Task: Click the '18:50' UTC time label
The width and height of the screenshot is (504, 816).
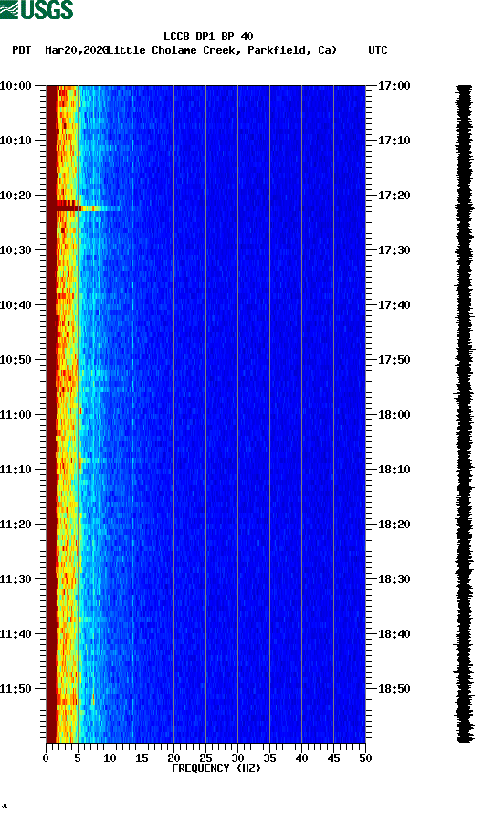Action: (x=394, y=688)
